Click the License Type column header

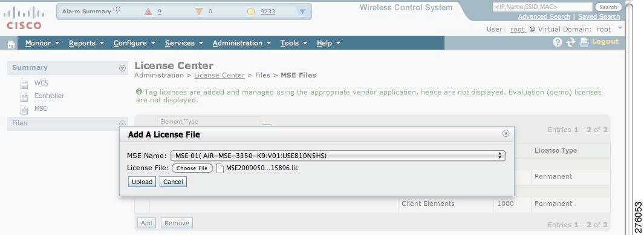(555, 151)
